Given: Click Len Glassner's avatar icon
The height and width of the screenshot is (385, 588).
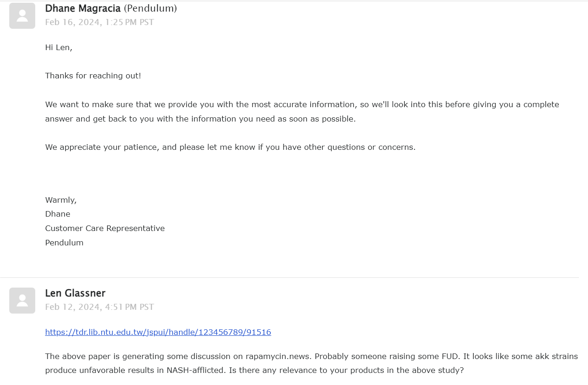Looking at the screenshot, I should (x=22, y=301).
